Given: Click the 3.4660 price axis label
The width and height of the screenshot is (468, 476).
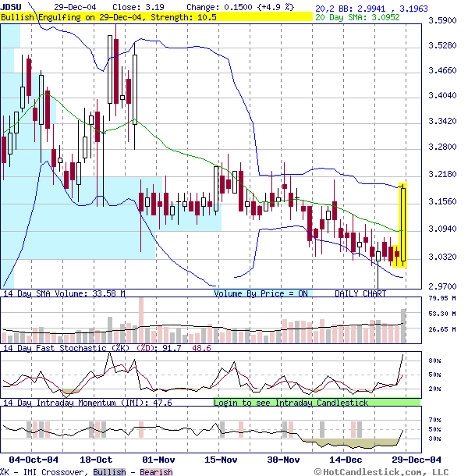Looking at the screenshot, I should point(442,70).
